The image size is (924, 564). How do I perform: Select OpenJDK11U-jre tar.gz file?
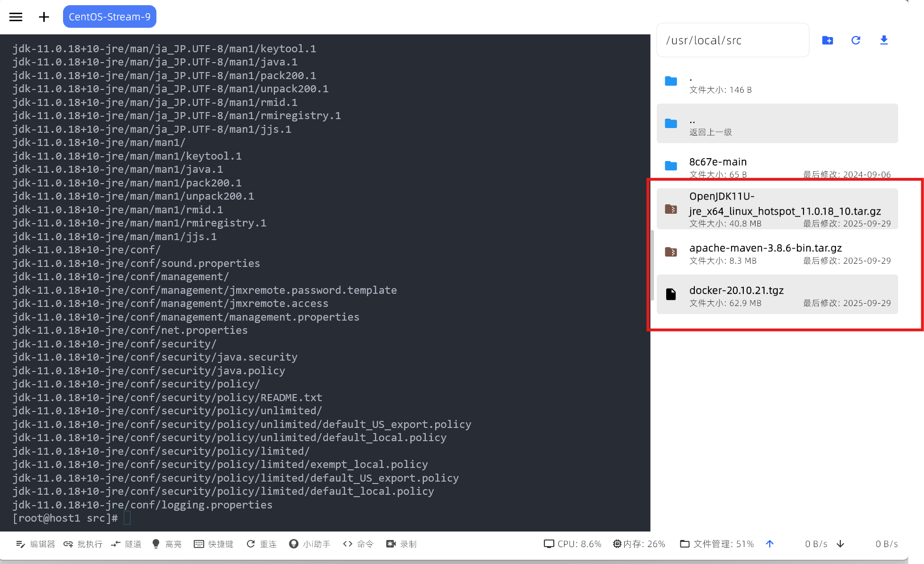pos(777,209)
